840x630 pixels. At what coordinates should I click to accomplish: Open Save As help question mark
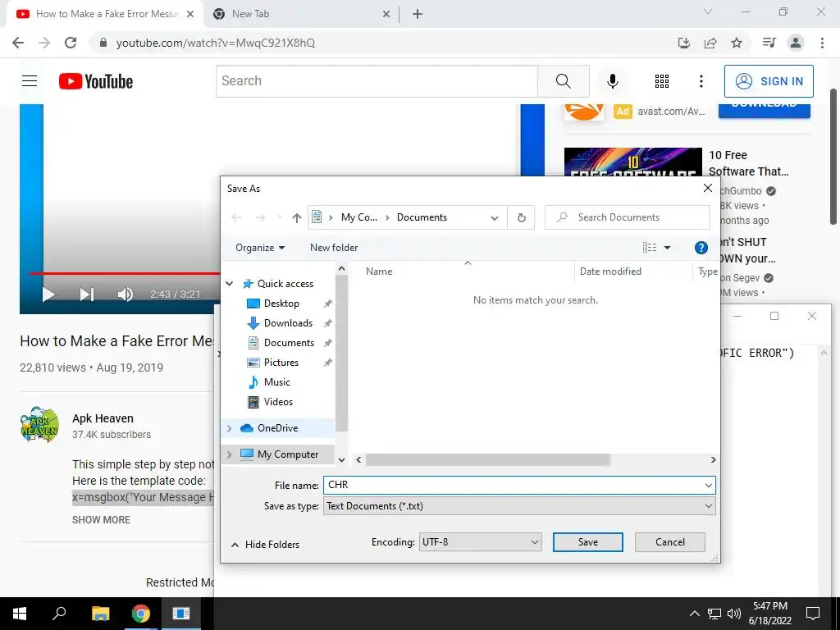[x=701, y=248]
